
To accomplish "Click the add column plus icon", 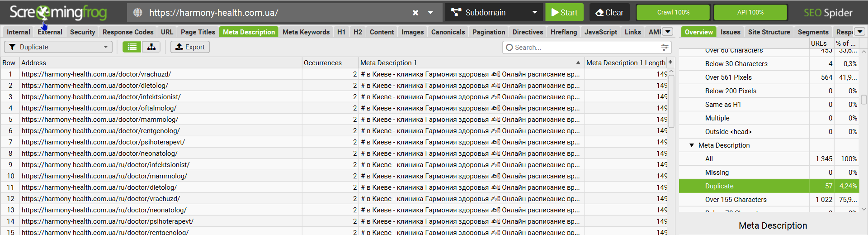I will pyautogui.click(x=670, y=62).
